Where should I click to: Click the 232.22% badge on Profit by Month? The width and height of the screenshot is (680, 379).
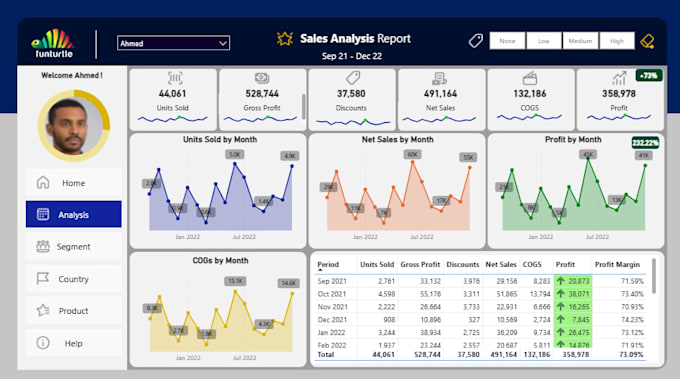(645, 143)
